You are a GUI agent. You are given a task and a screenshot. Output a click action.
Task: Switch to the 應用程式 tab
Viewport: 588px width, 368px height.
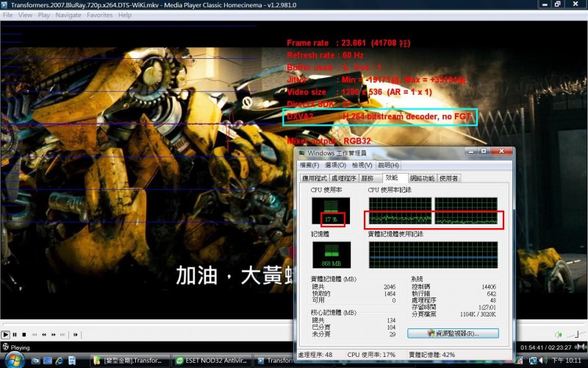(x=315, y=178)
